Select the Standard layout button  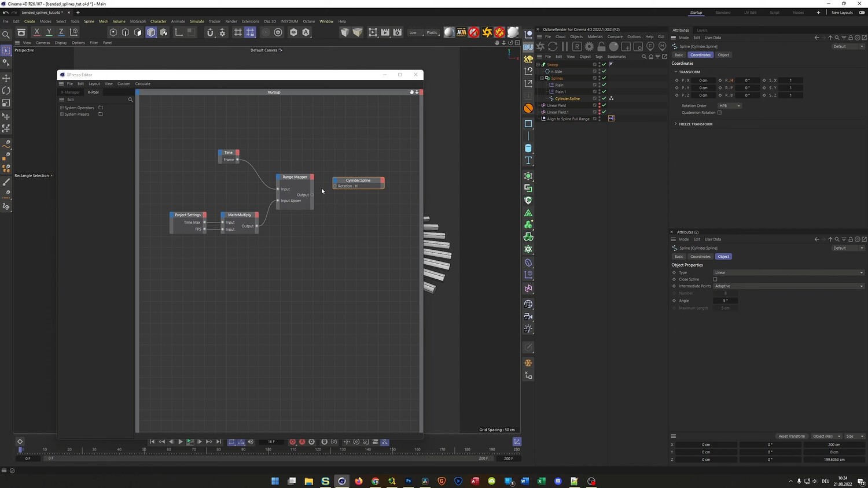click(723, 13)
